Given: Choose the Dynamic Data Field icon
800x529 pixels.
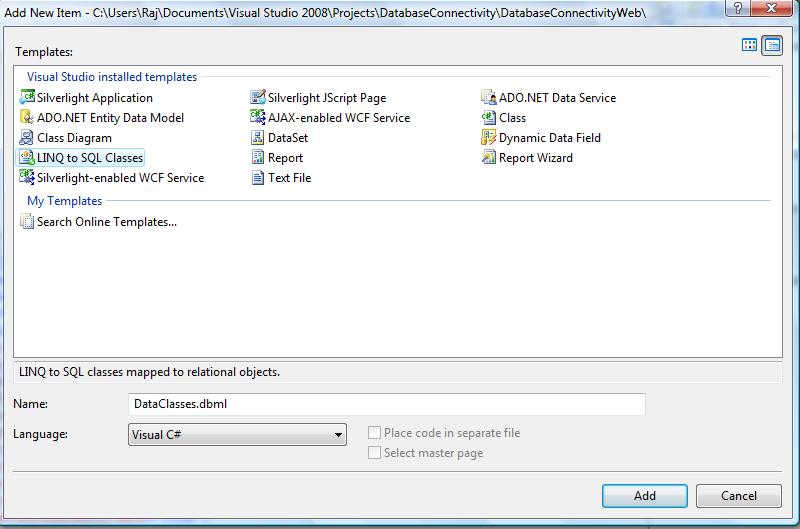Looking at the screenshot, I should 489,137.
